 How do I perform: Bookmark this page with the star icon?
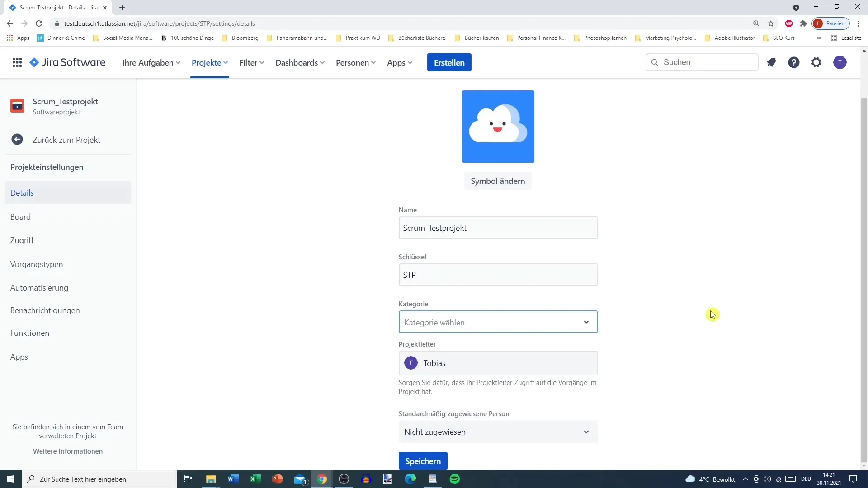pos(771,23)
